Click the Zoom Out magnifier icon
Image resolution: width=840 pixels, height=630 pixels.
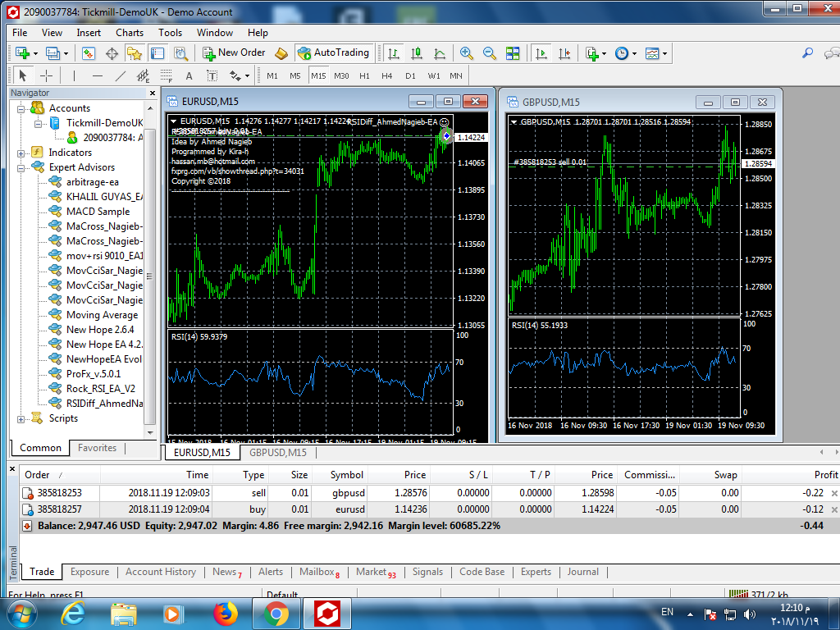pos(490,53)
